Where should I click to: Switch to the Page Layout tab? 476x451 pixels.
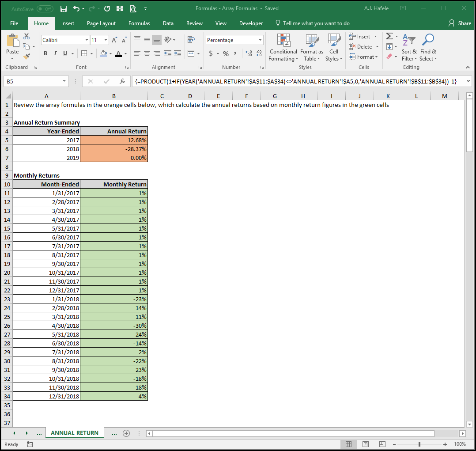click(101, 23)
